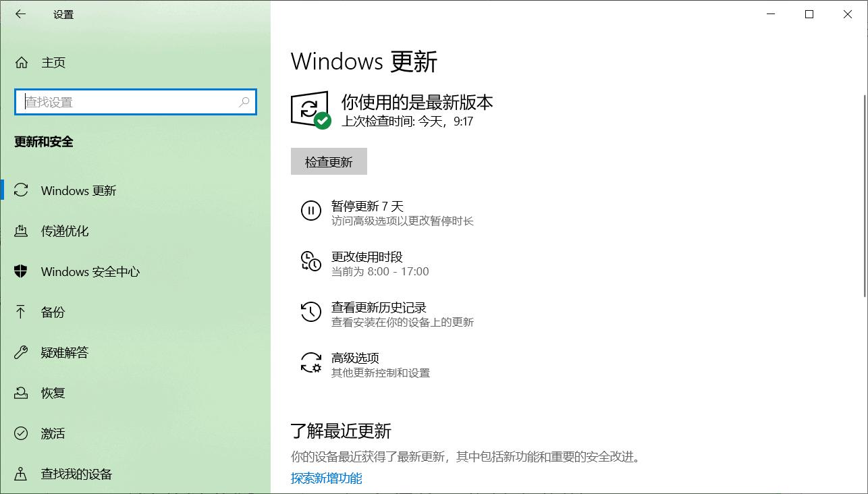Click the 主页 home icon
Screen dimensions: 868x494
[x=21, y=62]
